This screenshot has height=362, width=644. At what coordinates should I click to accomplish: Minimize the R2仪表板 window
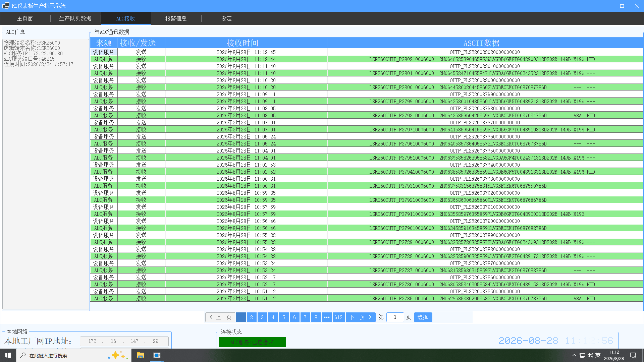click(607, 6)
